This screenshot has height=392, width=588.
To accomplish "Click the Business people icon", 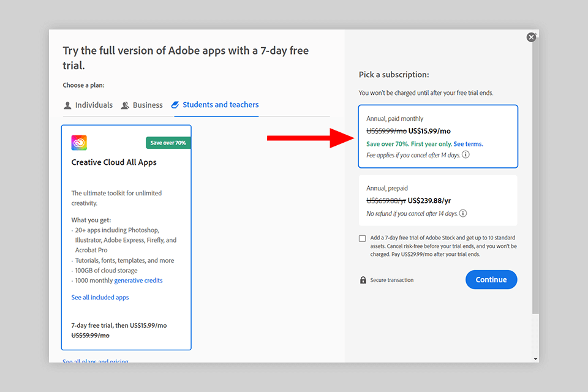I will click(x=125, y=105).
